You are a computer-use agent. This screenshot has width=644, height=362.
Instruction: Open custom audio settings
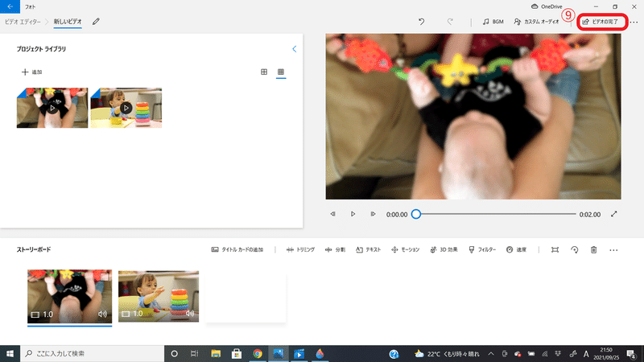point(536,22)
